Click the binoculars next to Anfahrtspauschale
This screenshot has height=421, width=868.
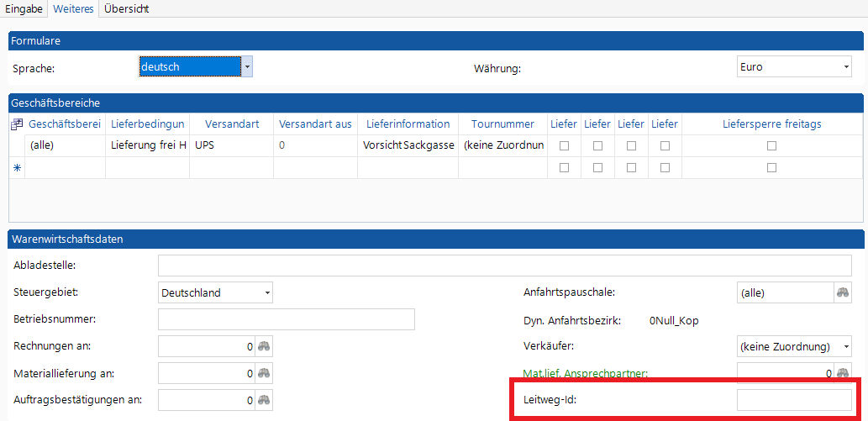tap(843, 292)
